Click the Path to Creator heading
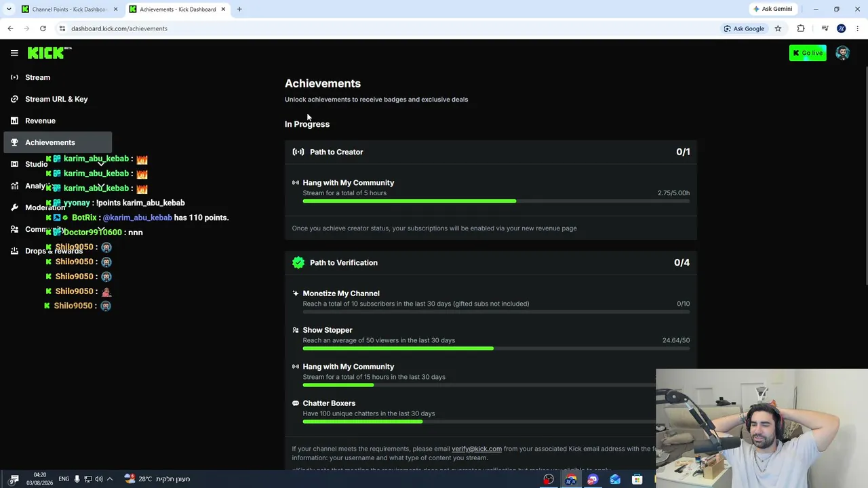868x488 pixels. [x=336, y=152]
